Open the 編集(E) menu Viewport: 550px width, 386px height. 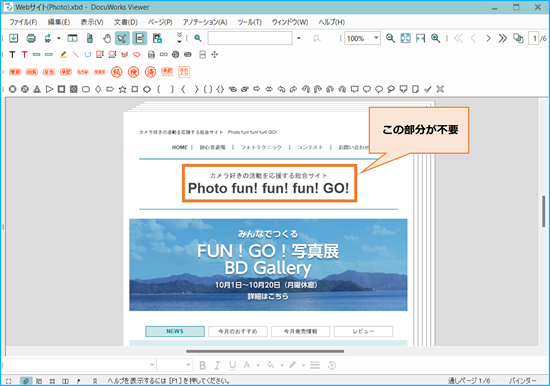point(59,22)
